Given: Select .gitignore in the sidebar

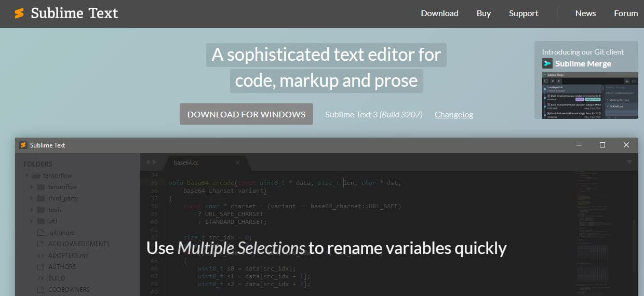Looking at the screenshot, I should (61, 233).
